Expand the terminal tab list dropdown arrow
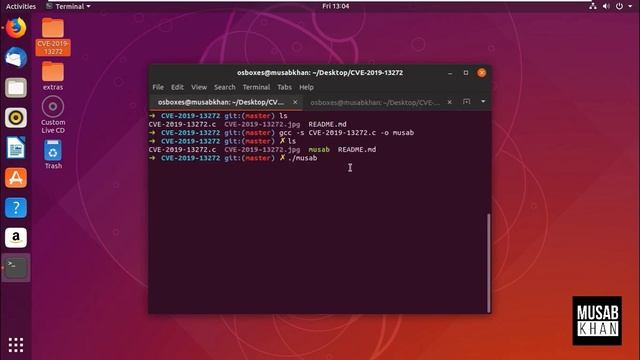 click(483, 102)
